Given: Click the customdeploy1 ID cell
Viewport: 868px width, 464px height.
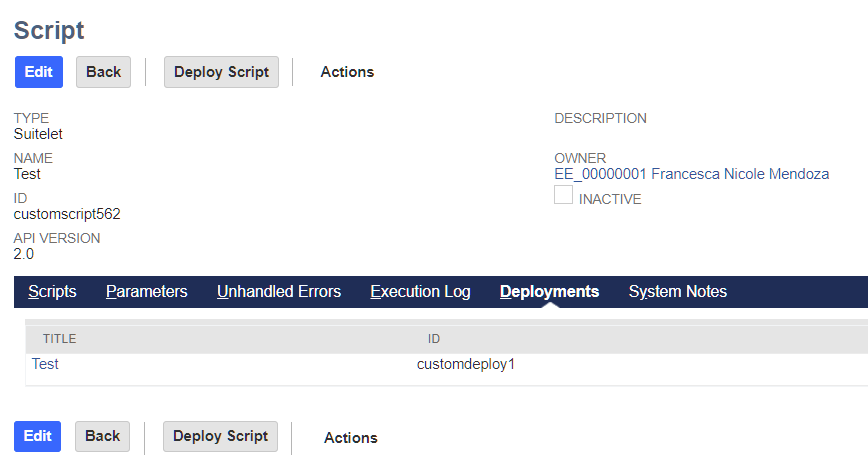Looking at the screenshot, I should [465, 365].
